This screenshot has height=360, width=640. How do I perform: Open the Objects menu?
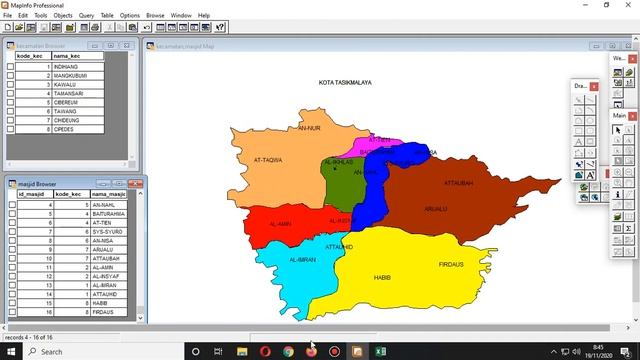63,16
